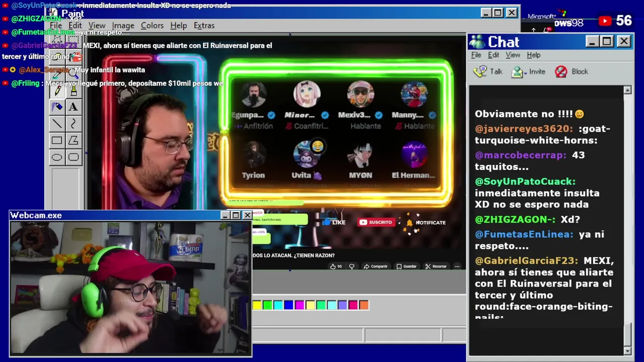Select the Curve tool in Paint

point(74,124)
